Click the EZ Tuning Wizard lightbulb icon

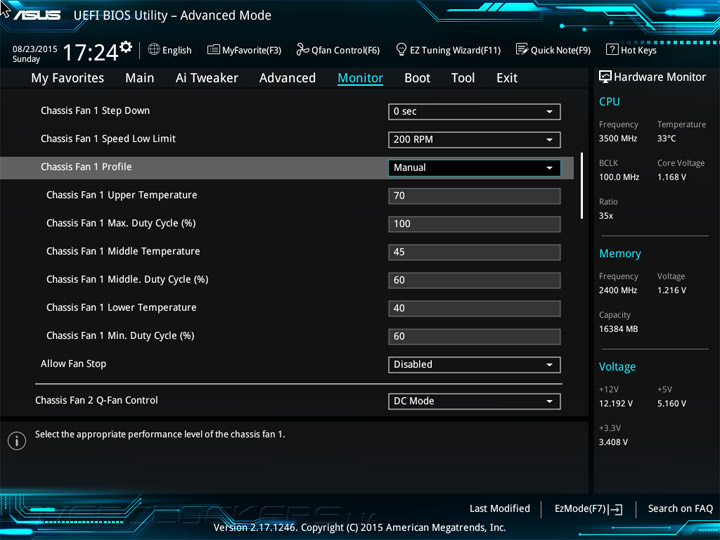[401, 49]
